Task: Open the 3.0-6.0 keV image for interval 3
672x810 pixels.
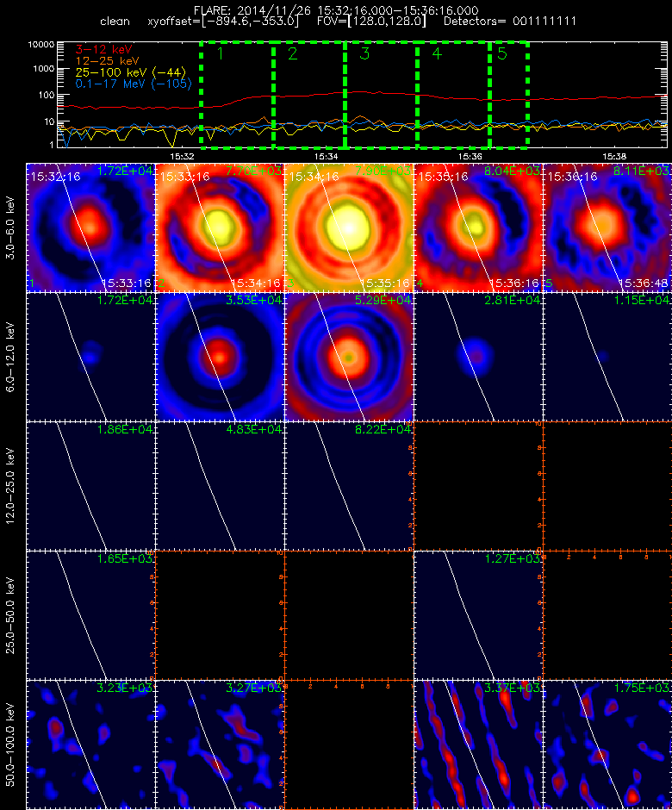Action: pyautogui.click(x=349, y=227)
